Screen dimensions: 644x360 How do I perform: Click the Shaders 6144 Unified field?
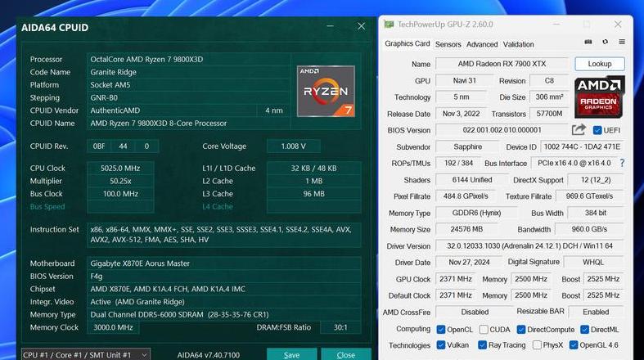coord(472,180)
